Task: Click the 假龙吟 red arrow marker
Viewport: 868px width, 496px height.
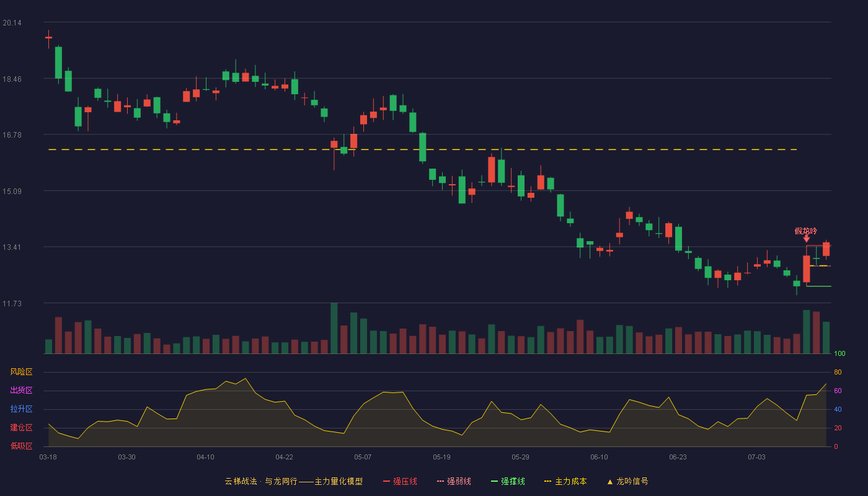Action: 806,239
